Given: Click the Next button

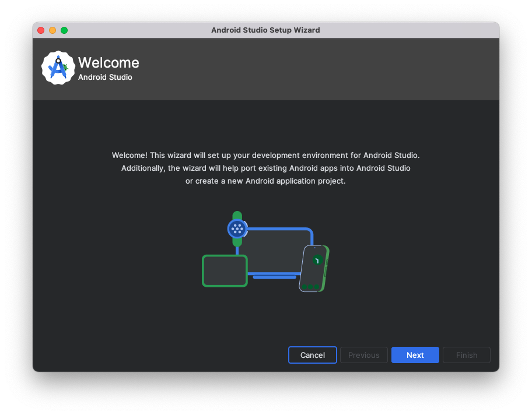Looking at the screenshot, I should 415,355.
